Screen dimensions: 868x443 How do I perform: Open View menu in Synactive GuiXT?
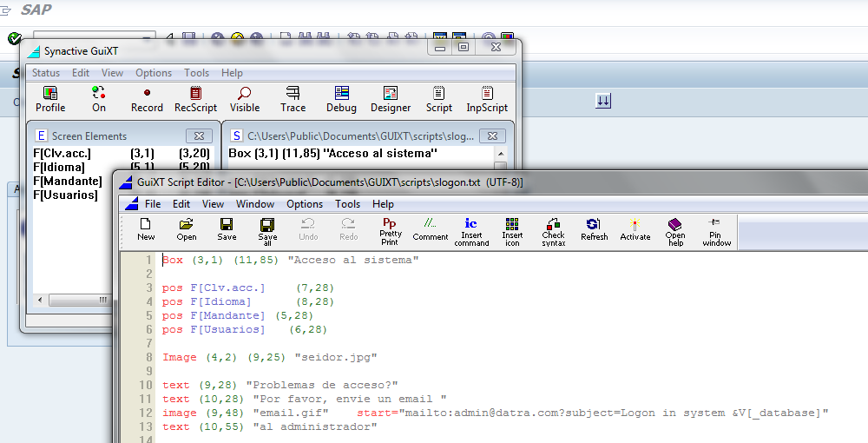coord(112,73)
